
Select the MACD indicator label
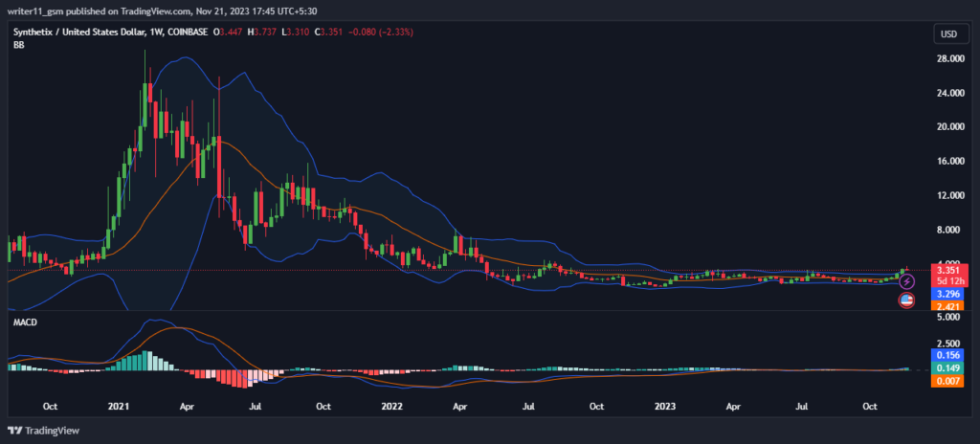tap(23, 321)
